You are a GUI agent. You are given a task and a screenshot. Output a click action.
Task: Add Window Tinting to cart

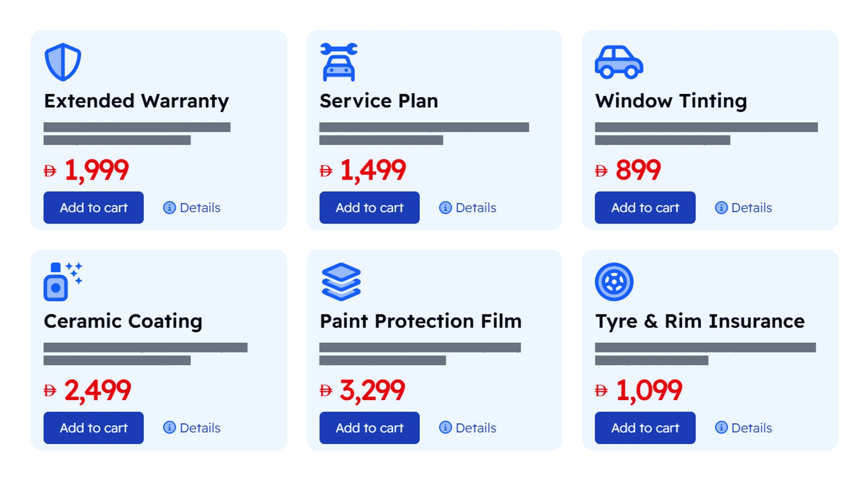click(x=645, y=208)
